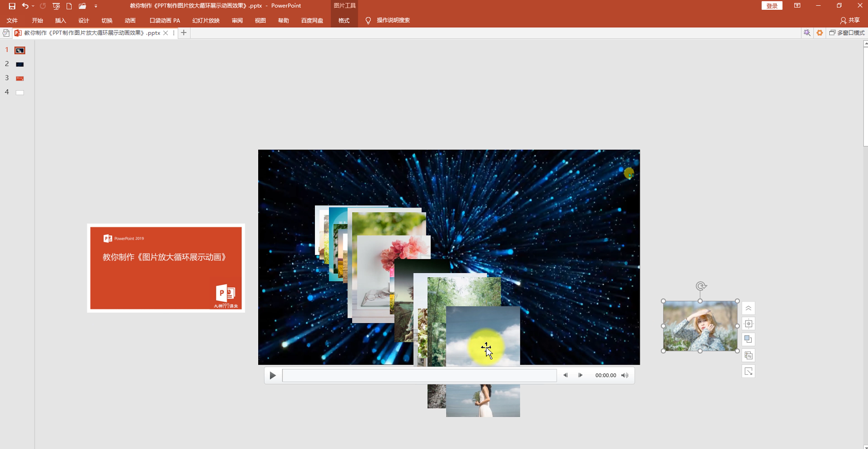868x449 pixels.
Task: Mute video using the speaker icon
Action: pyautogui.click(x=625, y=376)
